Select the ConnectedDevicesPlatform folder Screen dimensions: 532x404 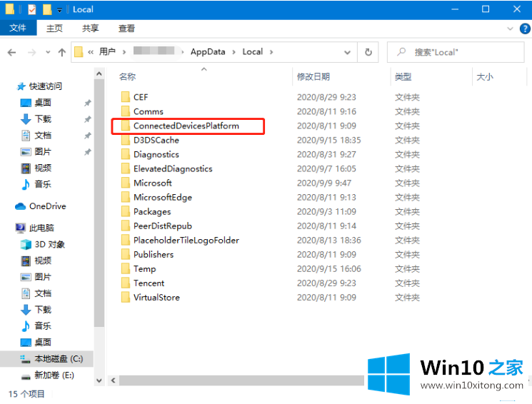click(x=186, y=126)
